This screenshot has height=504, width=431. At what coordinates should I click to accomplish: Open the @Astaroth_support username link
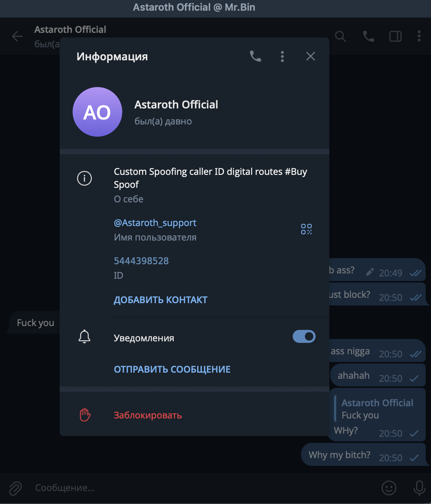[x=155, y=223]
